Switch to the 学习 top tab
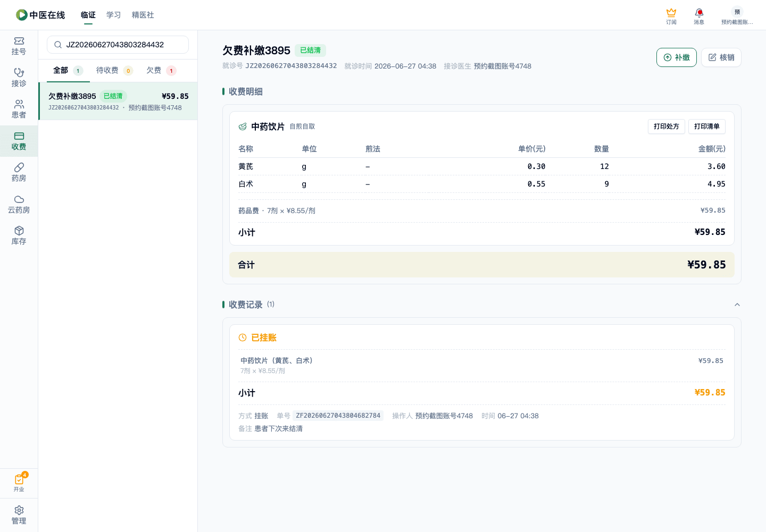 pos(114,15)
